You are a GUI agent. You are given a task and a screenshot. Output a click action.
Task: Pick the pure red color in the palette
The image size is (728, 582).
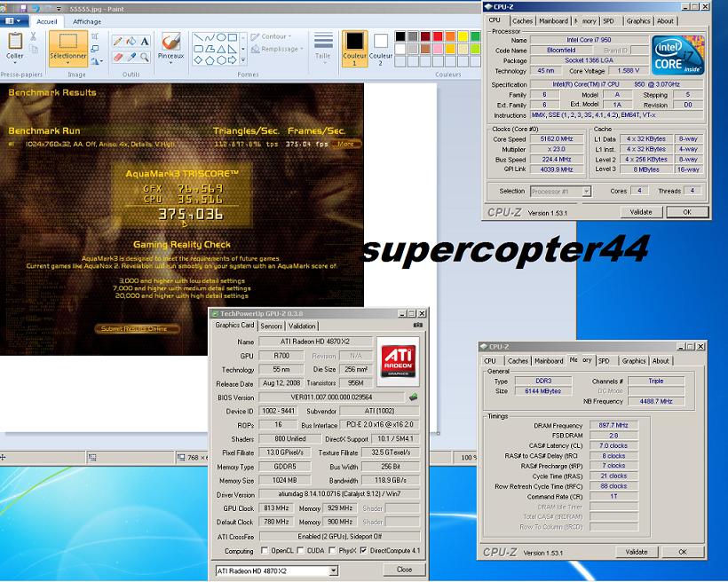(438, 36)
